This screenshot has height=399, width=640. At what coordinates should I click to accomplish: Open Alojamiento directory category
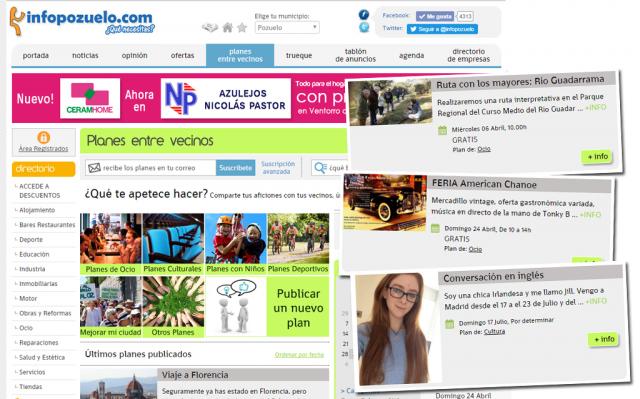point(37,210)
